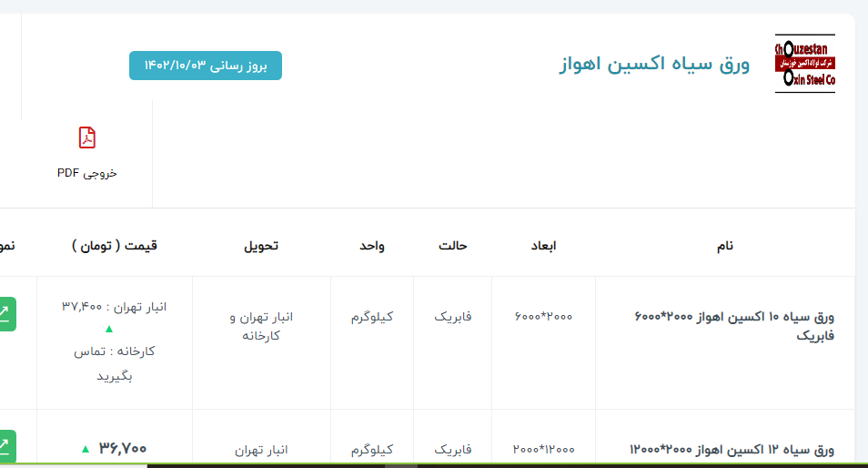Click the 'حالت' column header
Viewport: 868px width, 468px height.
[452, 246]
